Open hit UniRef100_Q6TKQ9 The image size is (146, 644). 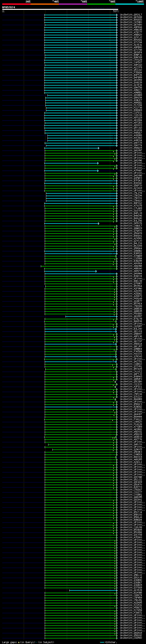point(131,17)
